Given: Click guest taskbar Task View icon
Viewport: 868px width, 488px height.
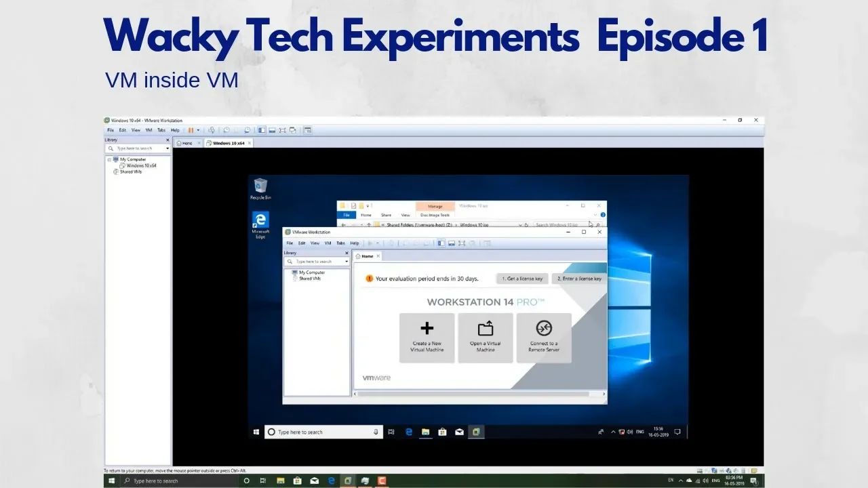Looking at the screenshot, I should click(x=391, y=432).
